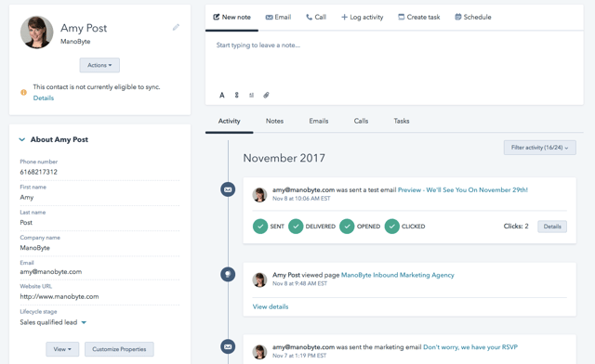
Task: Click the Details link under sync warning
Action: [x=44, y=97]
